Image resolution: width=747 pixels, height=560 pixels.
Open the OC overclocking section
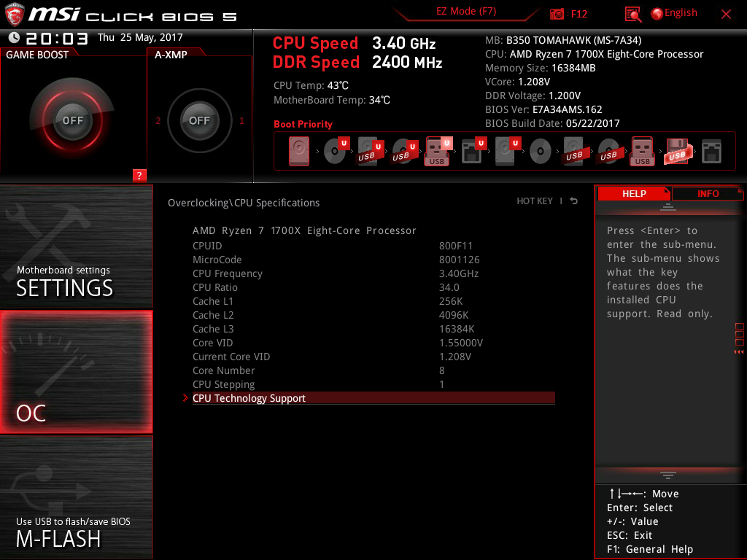76,372
